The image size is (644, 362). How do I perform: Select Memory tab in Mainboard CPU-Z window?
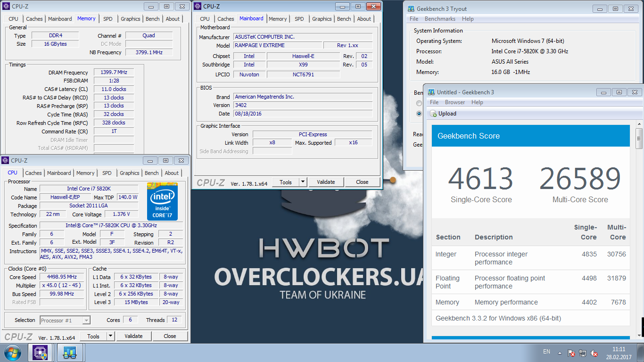click(x=278, y=19)
